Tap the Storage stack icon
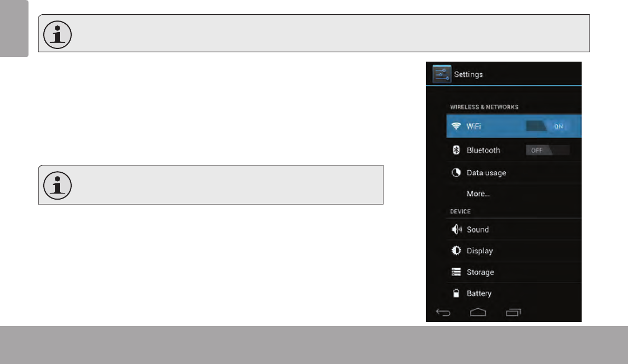 [x=456, y=272]
